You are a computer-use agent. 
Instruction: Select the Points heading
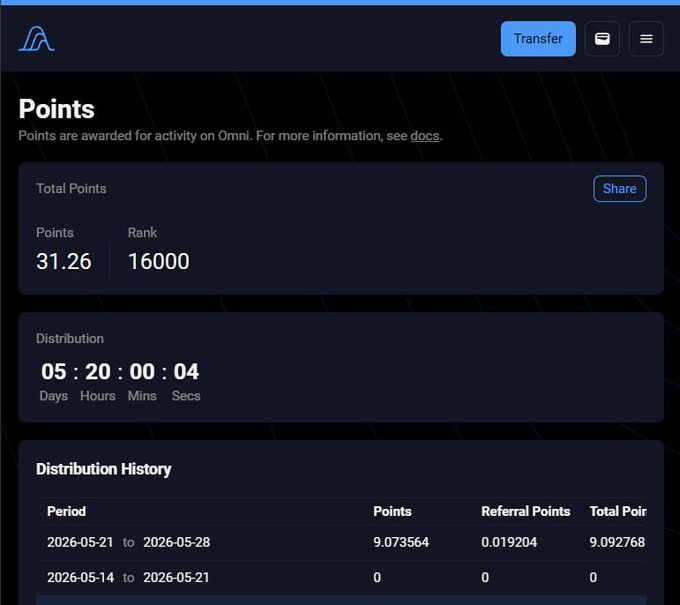pos(56,109)
